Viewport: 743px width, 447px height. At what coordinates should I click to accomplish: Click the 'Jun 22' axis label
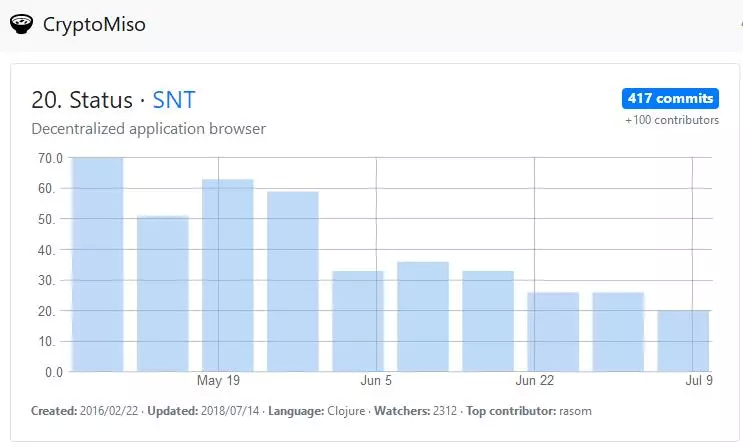[x=535, y=381]
